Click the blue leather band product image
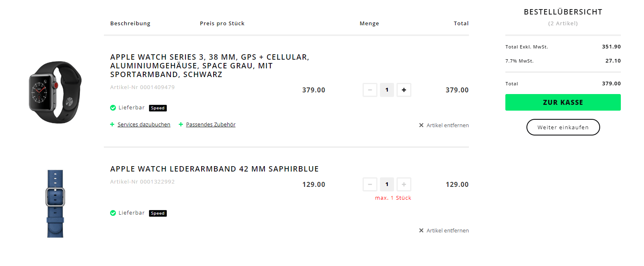Image resolution: width=644 pixels, height=266 pixels. [x=55, y=203]
